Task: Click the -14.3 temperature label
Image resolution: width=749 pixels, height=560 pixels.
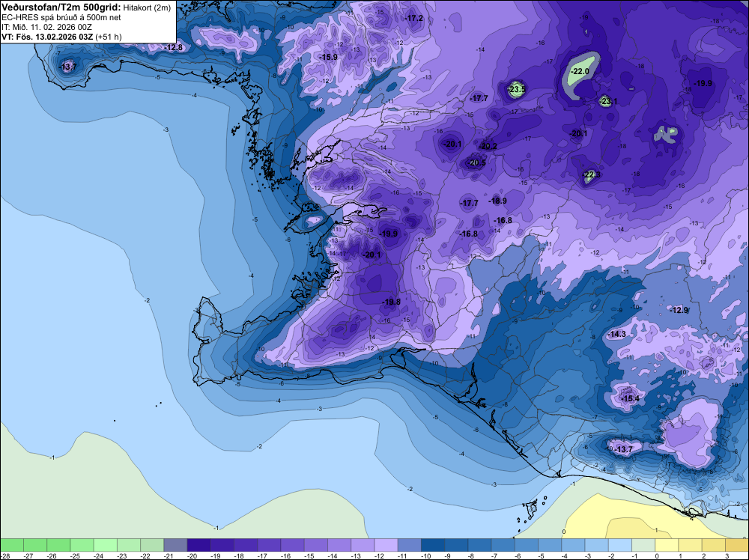Action: pyautogui.click(x=616, y=334)
